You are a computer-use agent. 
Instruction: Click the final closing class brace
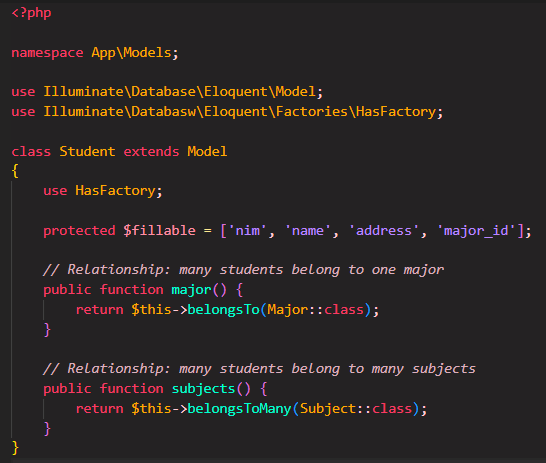click(x=15, y=448)
